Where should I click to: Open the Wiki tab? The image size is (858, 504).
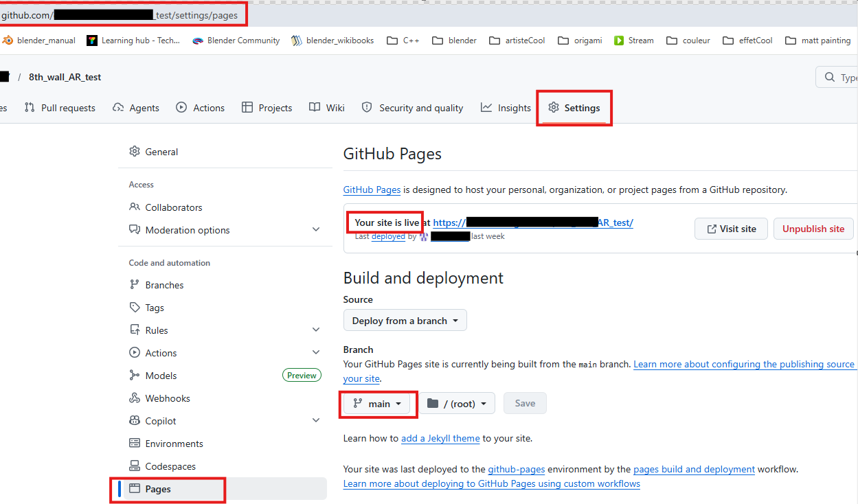tap(327, 108)
